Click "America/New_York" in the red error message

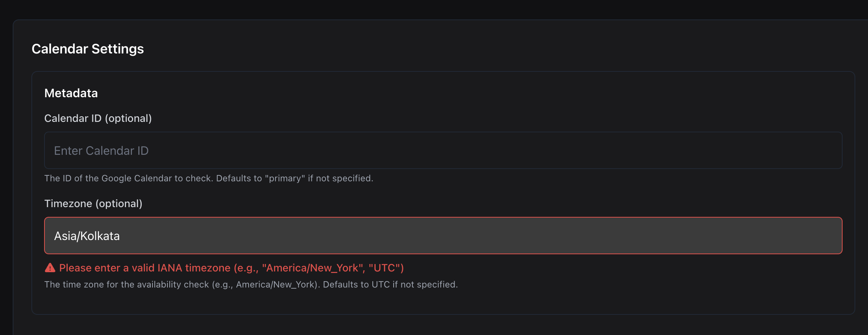[313, 268]
